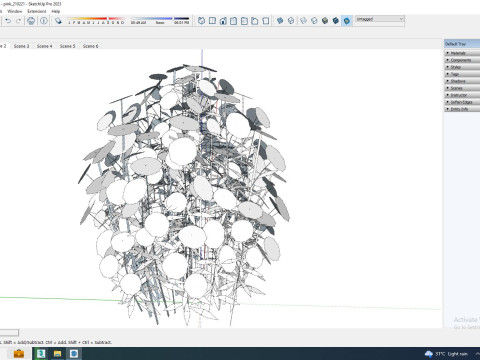Enable Back Edges style icon
The width and height of the screenshot is (480, 360).
click(x=291, y=21)
